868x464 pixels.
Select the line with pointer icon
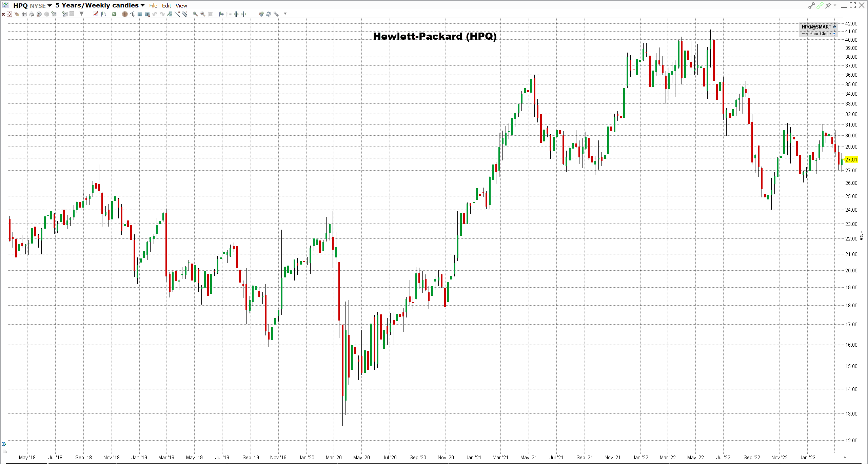point(132,14)
